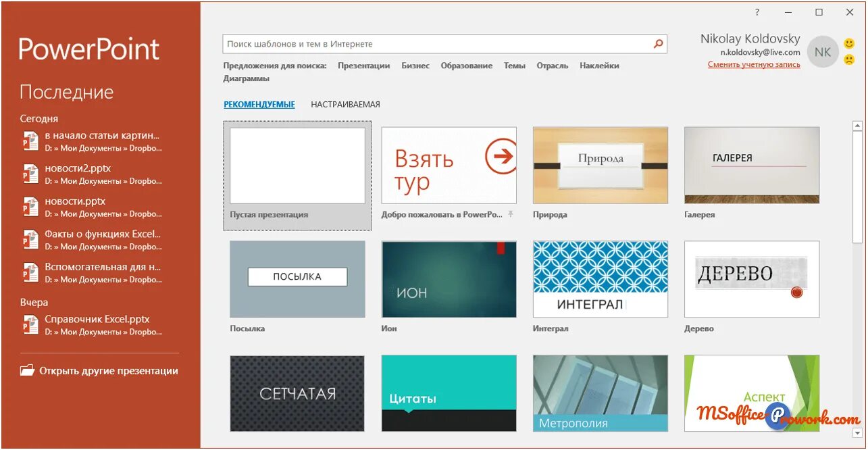Click PowerPoint file icon beside новости2.pptx
868x450 pixels.
pos(30,174)
